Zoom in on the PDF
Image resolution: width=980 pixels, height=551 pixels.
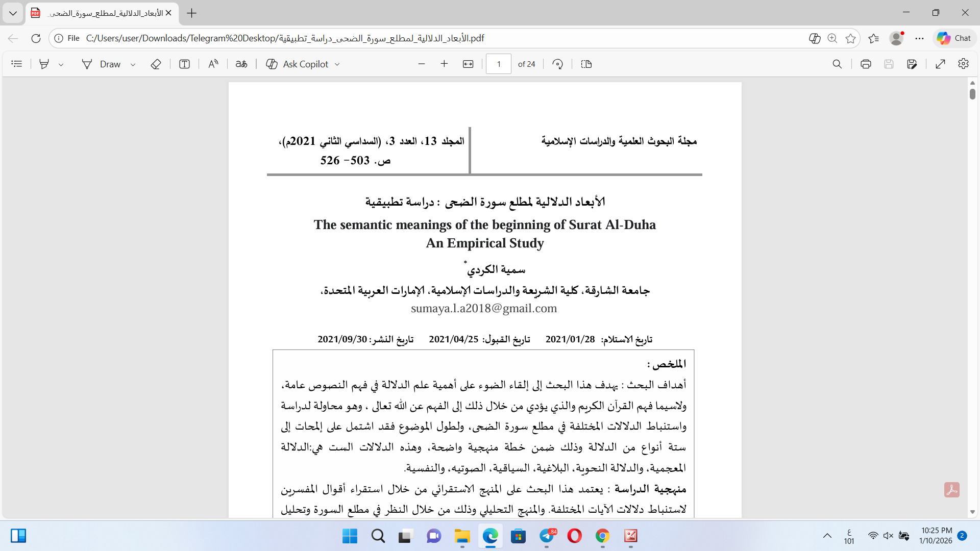coord(445,64)
